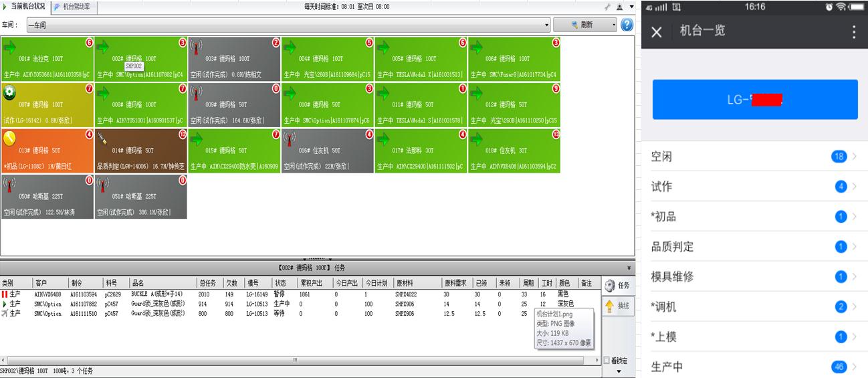Image resolution: width=868 pixels, height=378 pixels.
Task: Click the 刷新 refresh button
Action: tap(582, 25)
